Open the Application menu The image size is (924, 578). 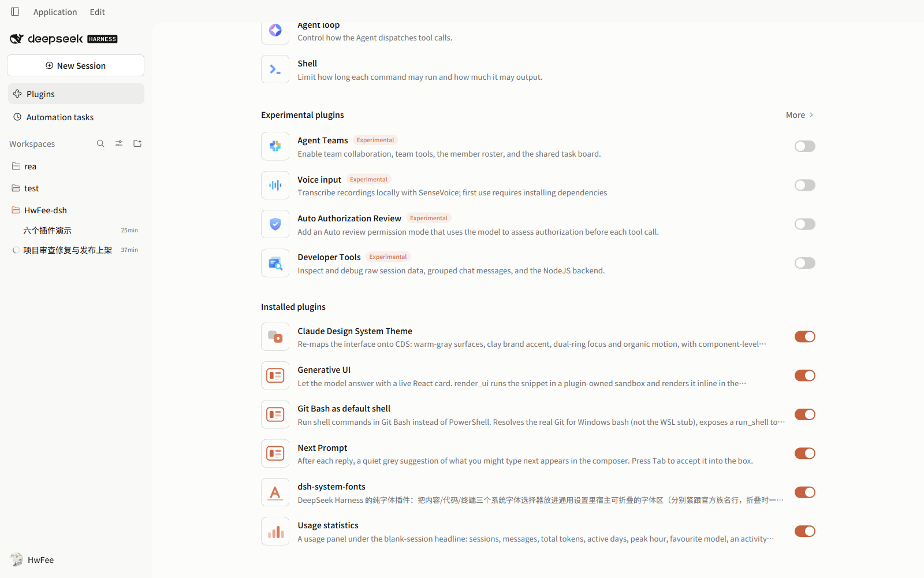click(x=55, y=12)
